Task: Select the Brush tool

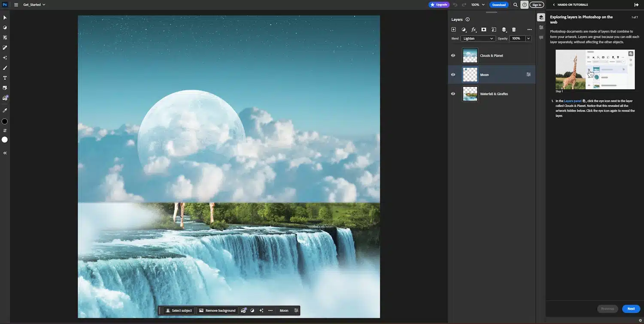Action: point(5,68)
